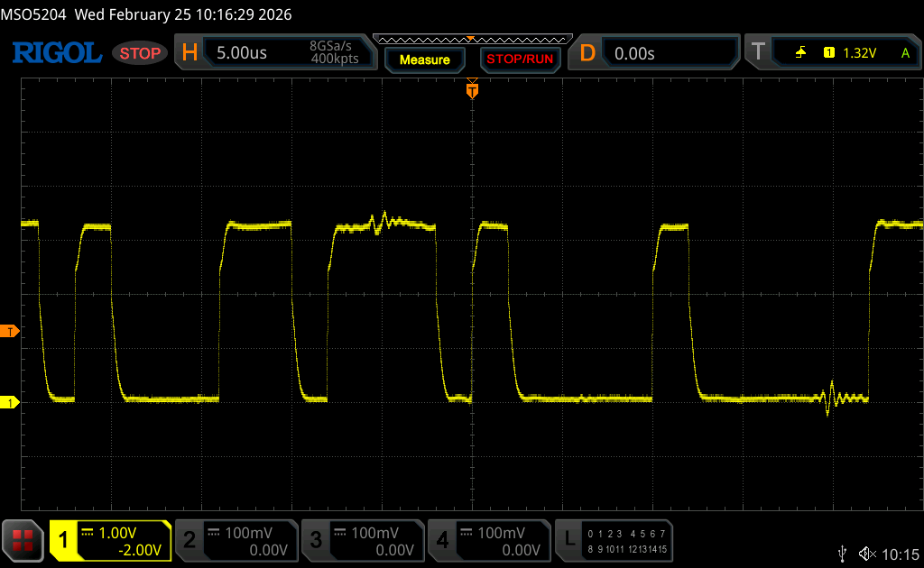Click the USB connection status icon

tap(842, 553)
